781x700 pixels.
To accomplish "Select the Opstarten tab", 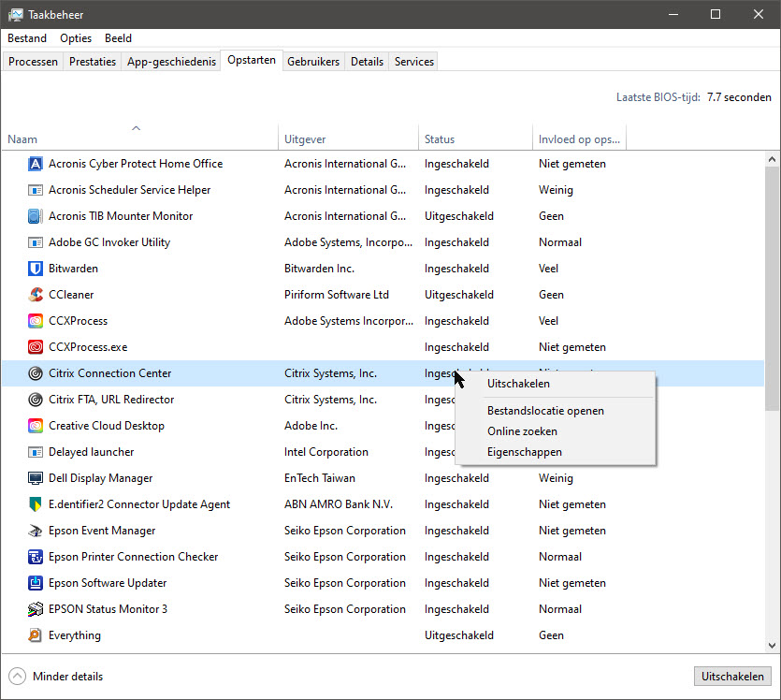I will pyautogui.click(x=252, y=60).
